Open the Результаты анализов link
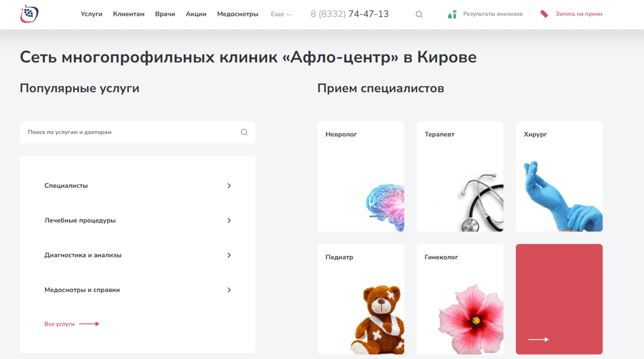The width and height of the screenshot is (644, 359). click(x=493, y=14)
